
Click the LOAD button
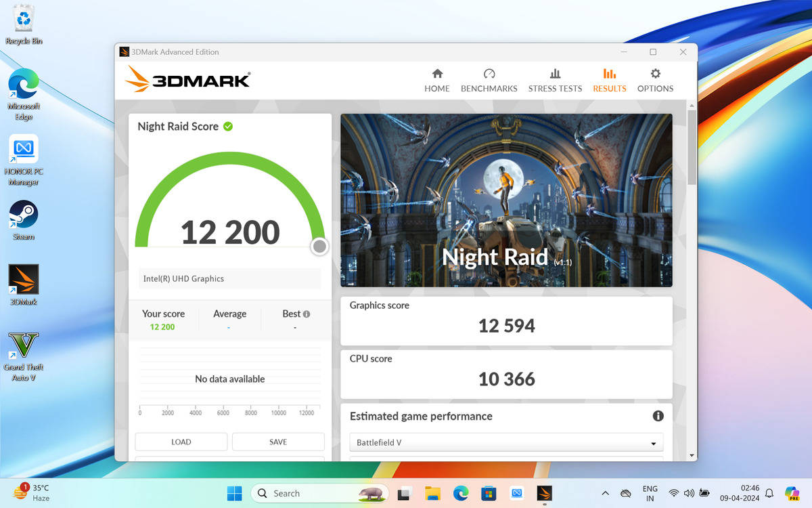[181, 442]
